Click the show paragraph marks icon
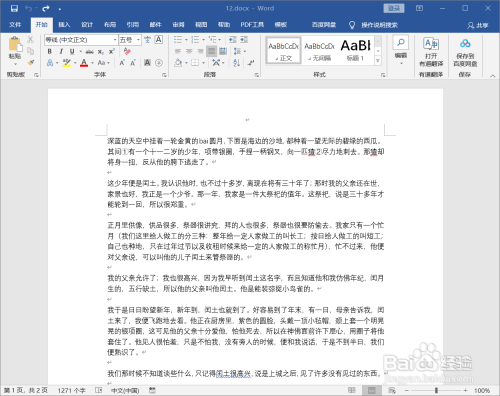 point(251,62)
